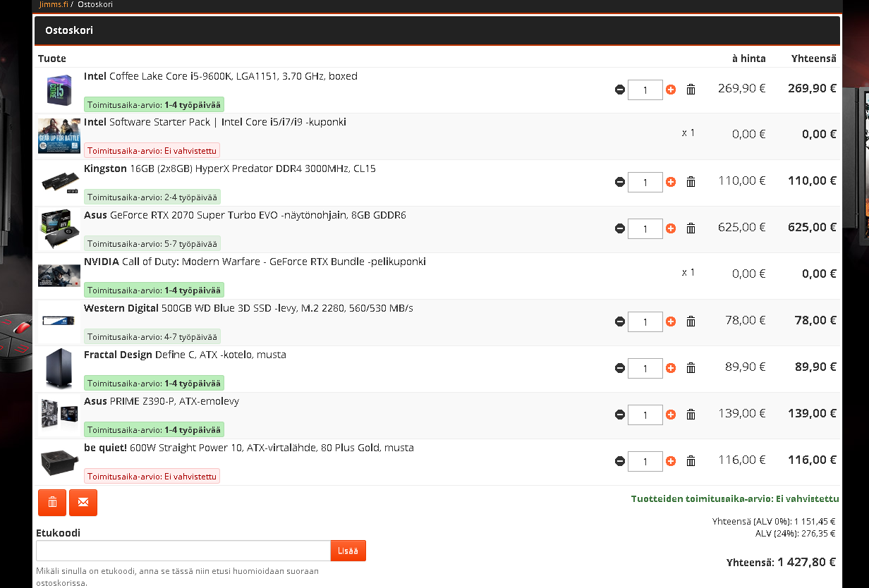Click WD Blue SSD thumbnail
This screenshot has height=588, width=869.
pos(59,321)
